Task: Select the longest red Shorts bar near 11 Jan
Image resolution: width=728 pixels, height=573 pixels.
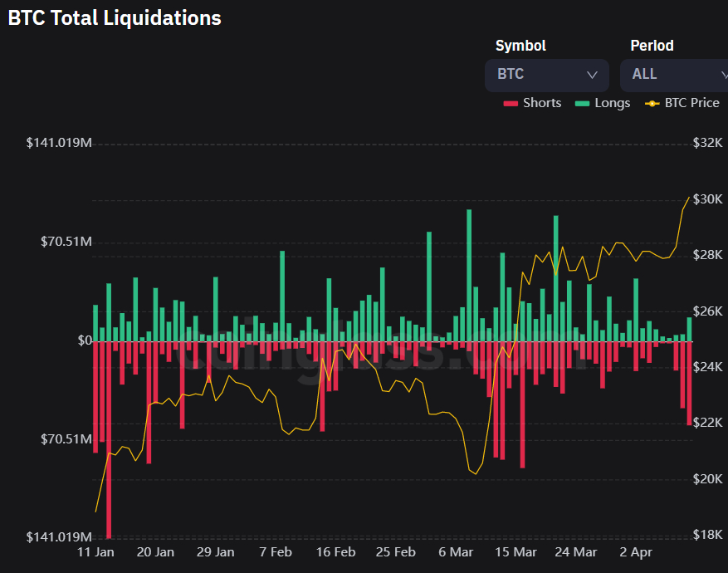Action: [109, 440]
